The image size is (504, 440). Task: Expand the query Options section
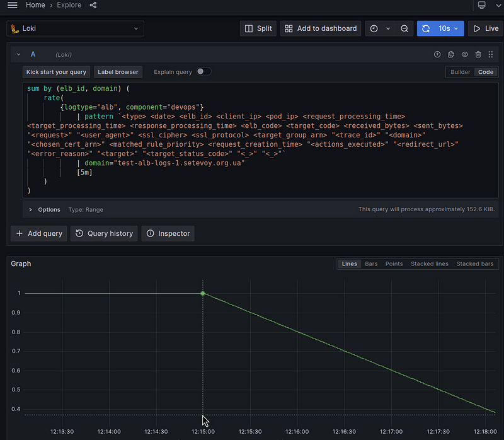pyautogui.click(x=30, y=209)
